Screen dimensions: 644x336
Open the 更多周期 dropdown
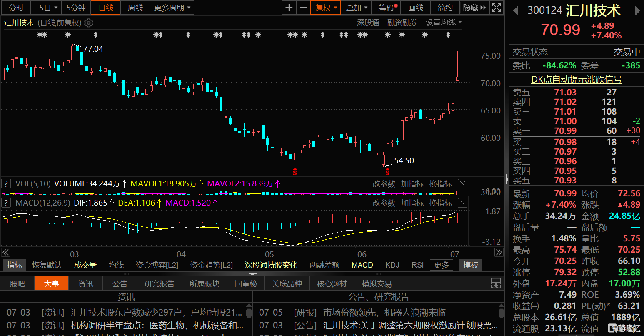(172, 8)
